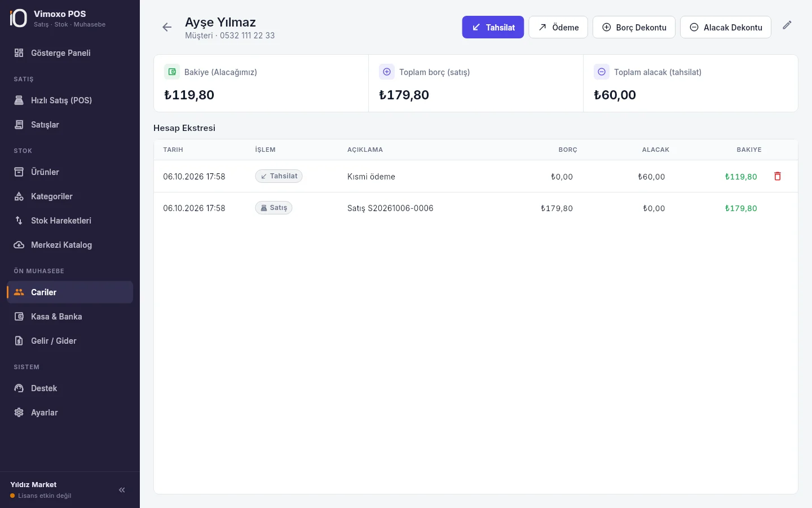Delete the Tahsilat row with trash icon
The height and width of the screenshot is (508, 812).
click(x=778, y=176)
